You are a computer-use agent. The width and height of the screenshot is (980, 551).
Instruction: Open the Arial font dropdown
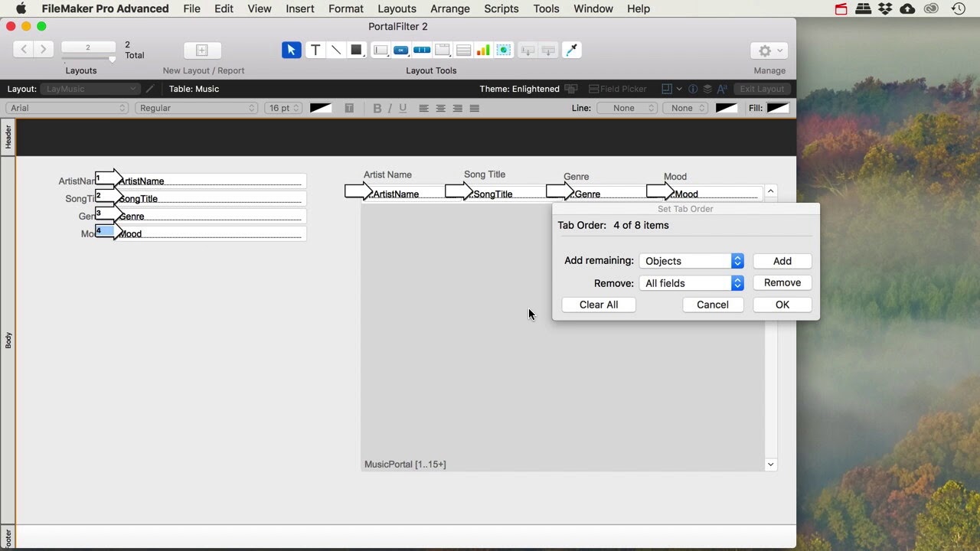tap(67, 108)
